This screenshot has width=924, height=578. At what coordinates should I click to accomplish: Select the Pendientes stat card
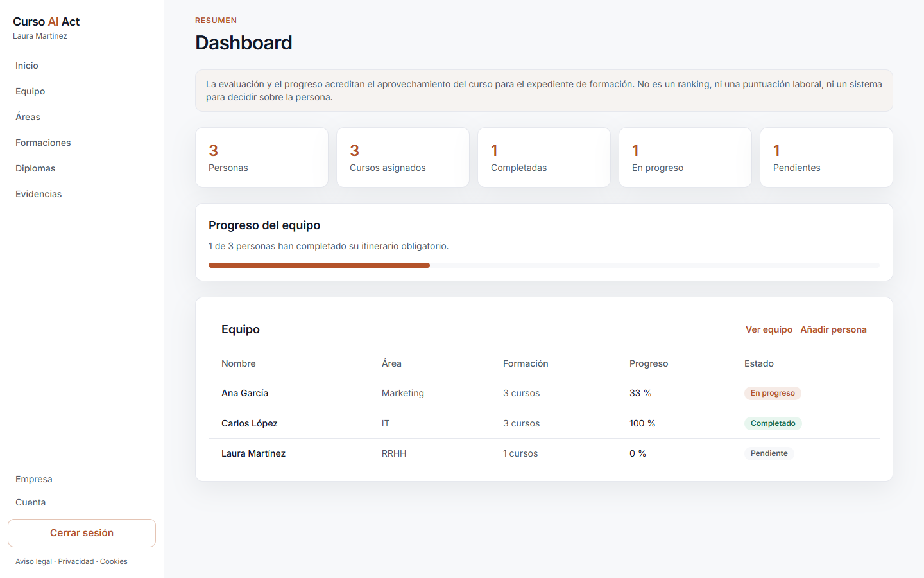tap(826, 157)
